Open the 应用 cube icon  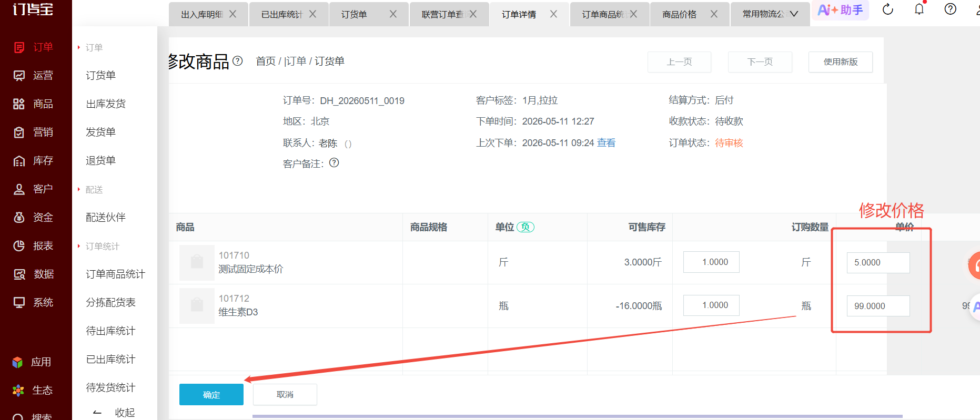(x=17, y=362)
